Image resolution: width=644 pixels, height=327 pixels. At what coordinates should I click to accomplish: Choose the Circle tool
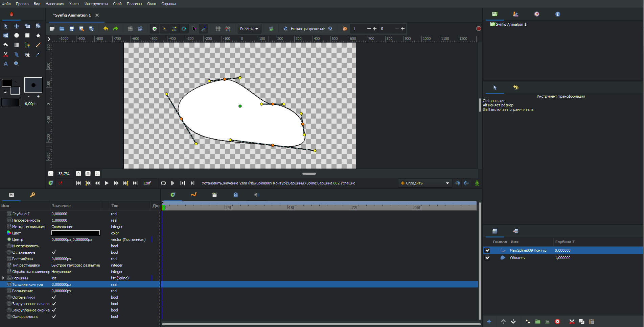click(x=17, y=35)
